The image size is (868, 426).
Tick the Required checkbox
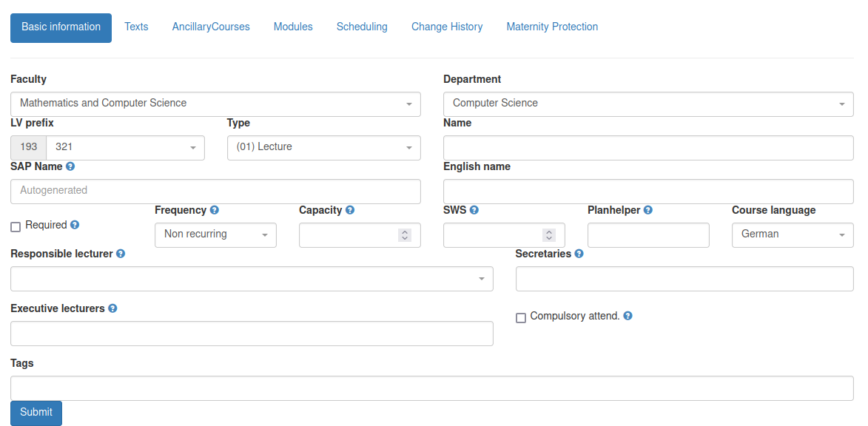(x=16, y=227)
